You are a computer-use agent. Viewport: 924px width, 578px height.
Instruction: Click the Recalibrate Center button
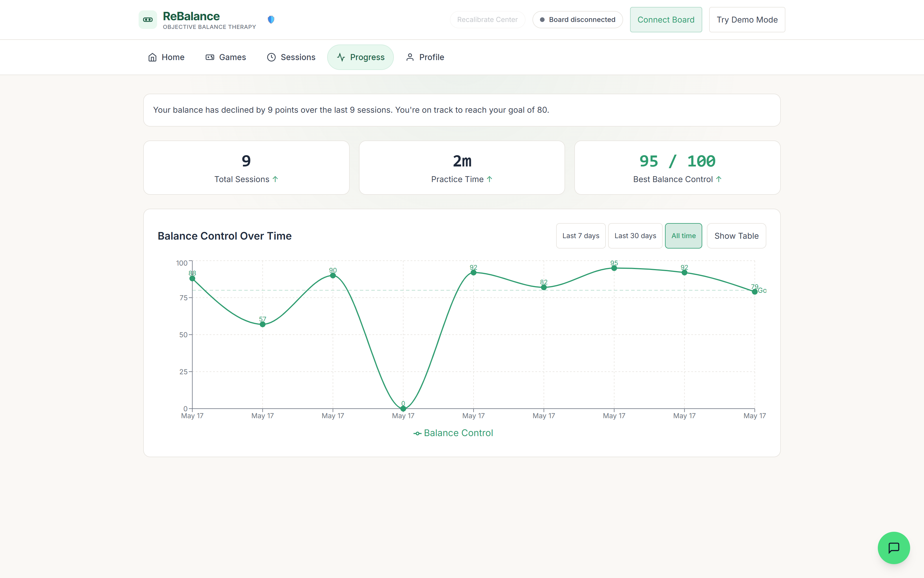pyautogui.click(x=487, y=19)
